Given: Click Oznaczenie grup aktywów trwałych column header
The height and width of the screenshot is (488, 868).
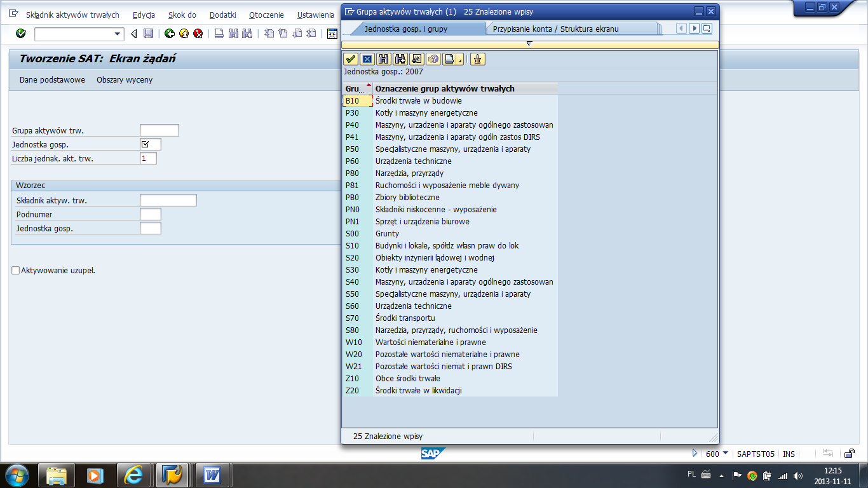Looking at the screenshot, I should (466, 88).
